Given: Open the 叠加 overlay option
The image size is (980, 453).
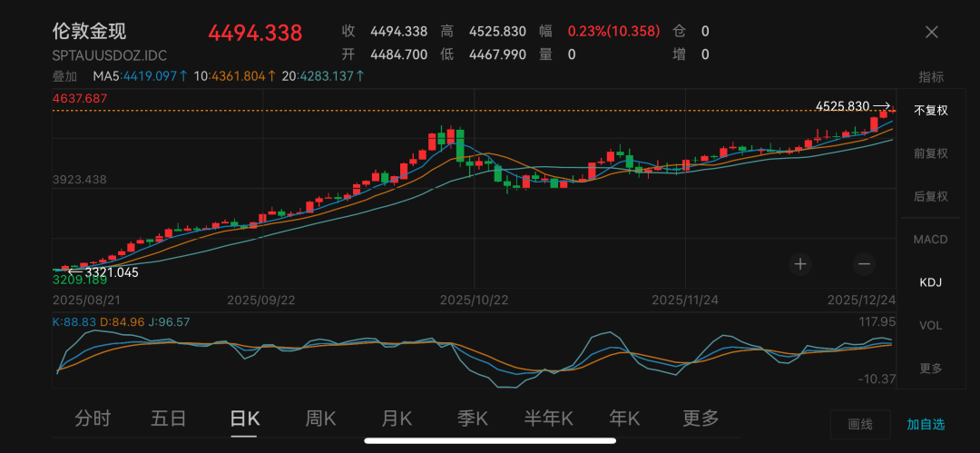Looking at the screenshot, I should click(x=64, y=76).
